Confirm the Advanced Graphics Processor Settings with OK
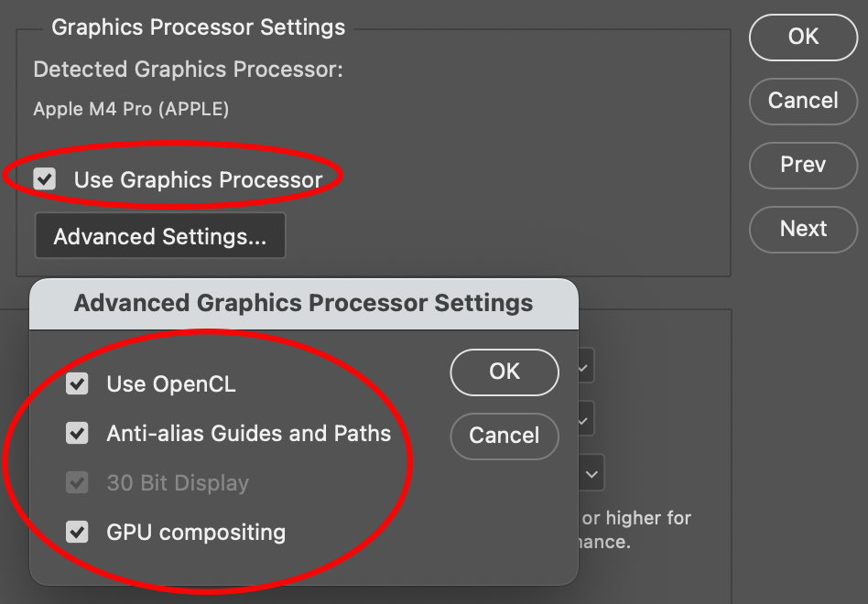 (x=505, y=372)
